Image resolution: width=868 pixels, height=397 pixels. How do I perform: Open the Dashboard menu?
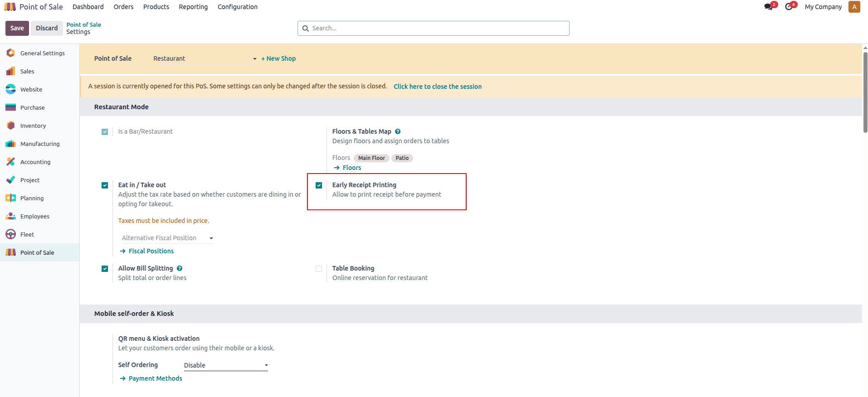pyautogui.click(x=88, y=7)
